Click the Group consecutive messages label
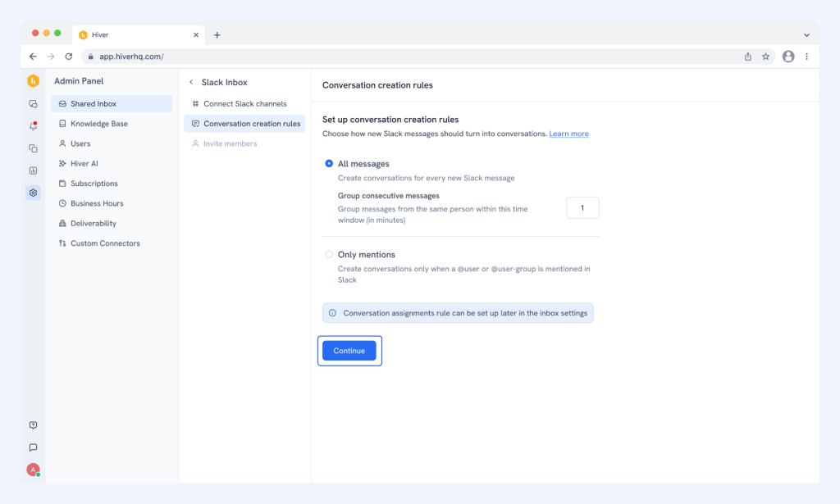This screenshot has height=504, width=840. 388,196
